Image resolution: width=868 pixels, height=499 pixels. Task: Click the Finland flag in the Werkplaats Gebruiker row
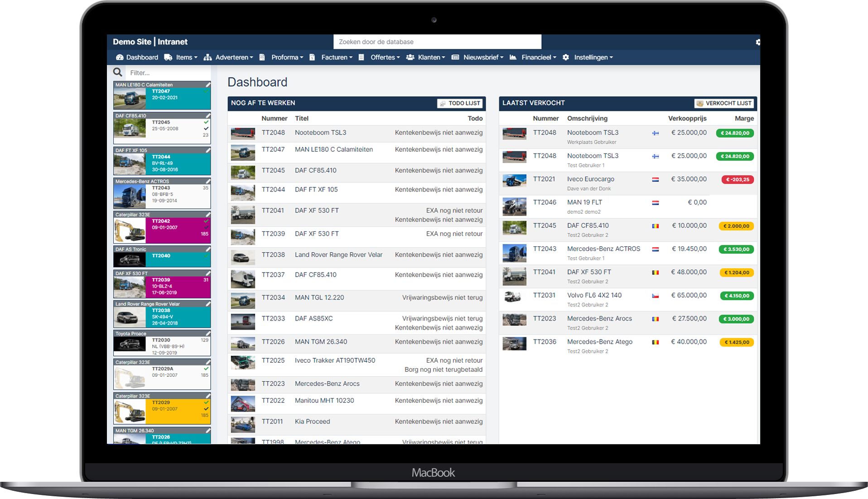point(656,133)
